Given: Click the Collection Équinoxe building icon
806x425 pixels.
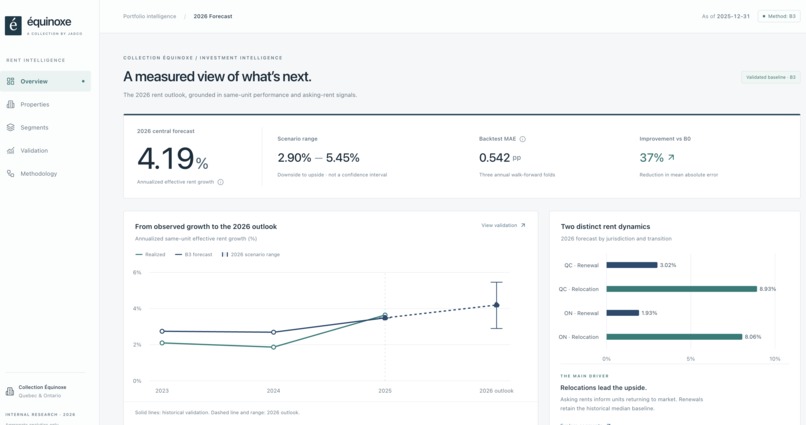Looking at the screenshot, I should (10, 391).
